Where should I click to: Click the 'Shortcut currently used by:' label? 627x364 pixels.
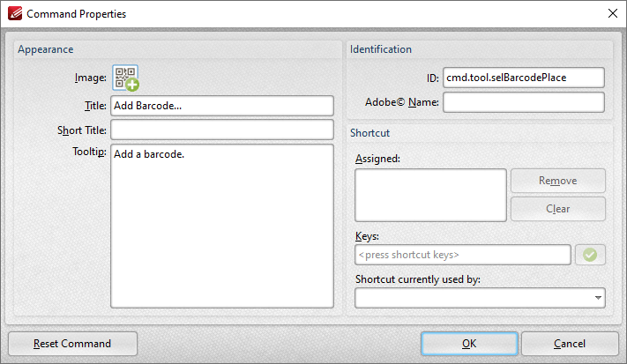(418, 279)
